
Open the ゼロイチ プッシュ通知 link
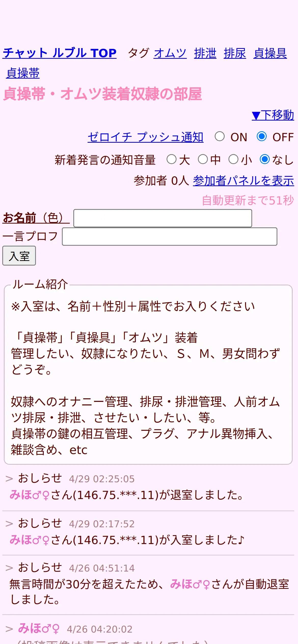pyautogui.click(x=145, y=137)
